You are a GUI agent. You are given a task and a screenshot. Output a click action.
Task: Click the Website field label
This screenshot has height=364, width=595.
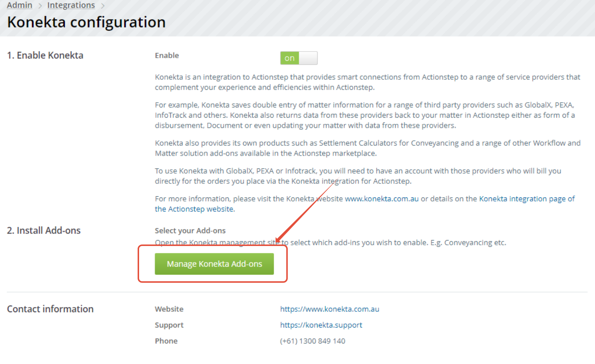pyautogui.click(x=169, y=309)
